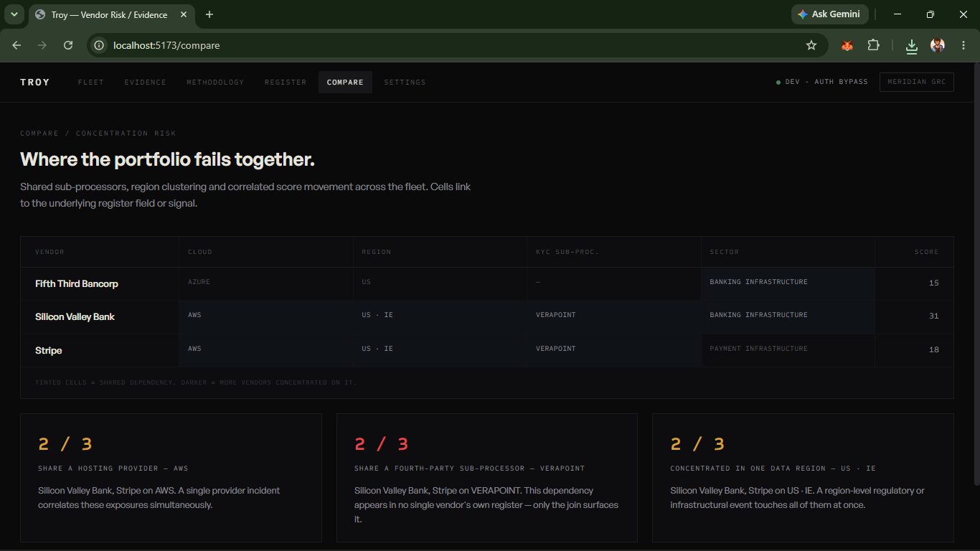The width and height of the screenshot is (980, 551).
Task: Open the Extensions puzzle menu
Action: pos(873,45)
